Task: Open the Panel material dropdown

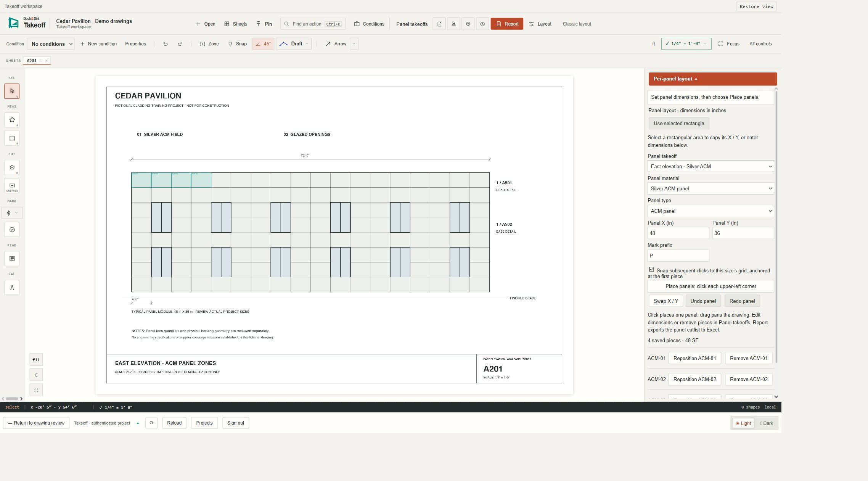Action: point(711,188)
